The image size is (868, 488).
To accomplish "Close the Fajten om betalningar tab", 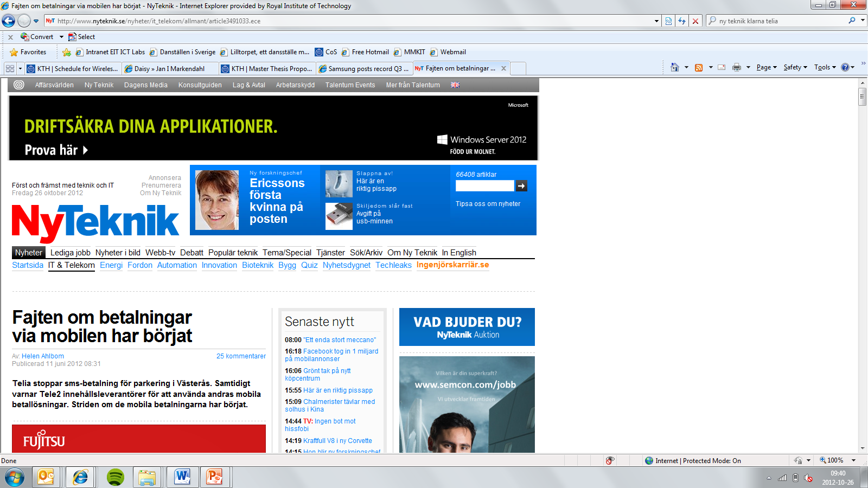I will click(503, 68).
